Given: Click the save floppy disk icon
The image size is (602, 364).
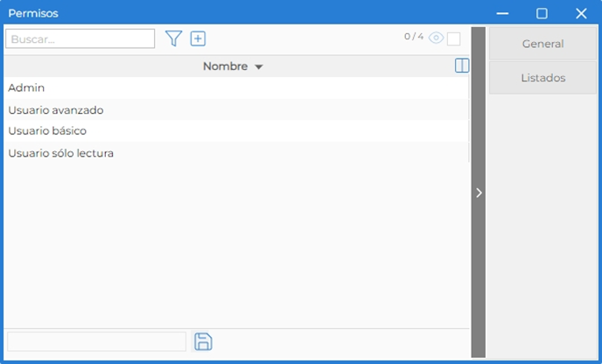Looking at the screenshot, I should 203,341.
